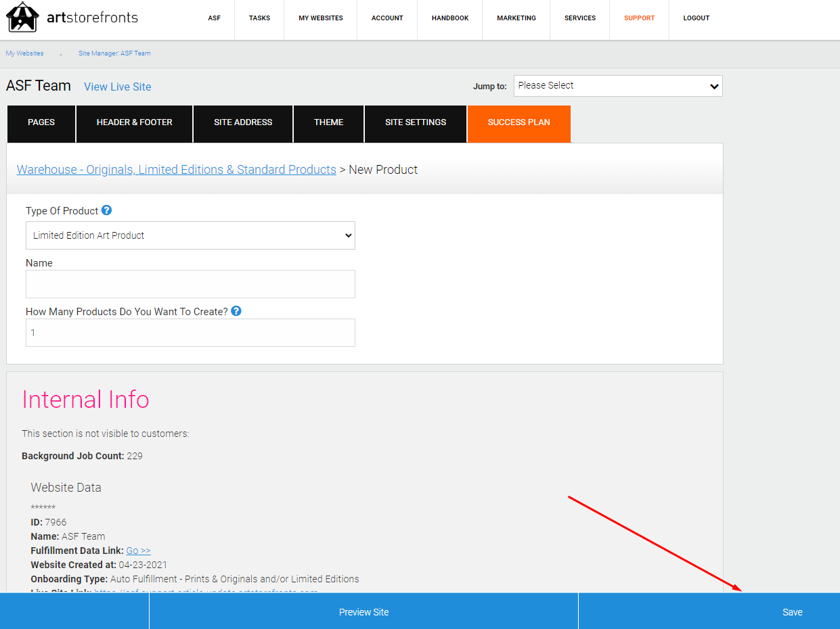The image size is (840, 629).
Task: Go to the Site Settings tab
Action: pos(416,124)
